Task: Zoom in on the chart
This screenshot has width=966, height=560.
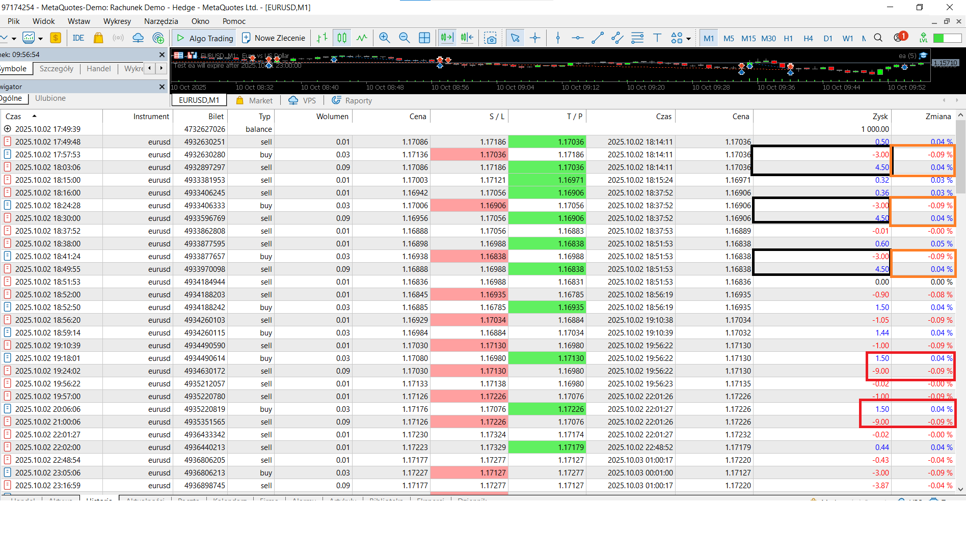Action: (x=385, y=38)
